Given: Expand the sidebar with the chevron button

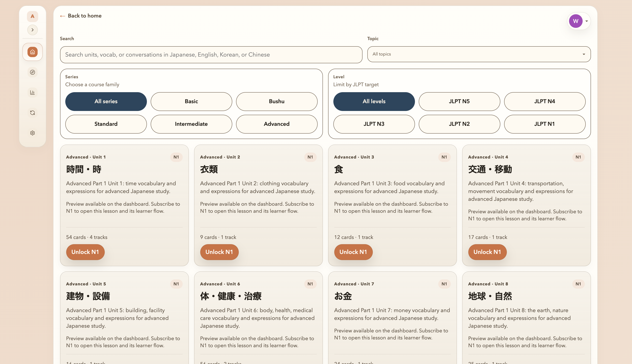Looking at the screenshot, I should [x=33, y=30].
